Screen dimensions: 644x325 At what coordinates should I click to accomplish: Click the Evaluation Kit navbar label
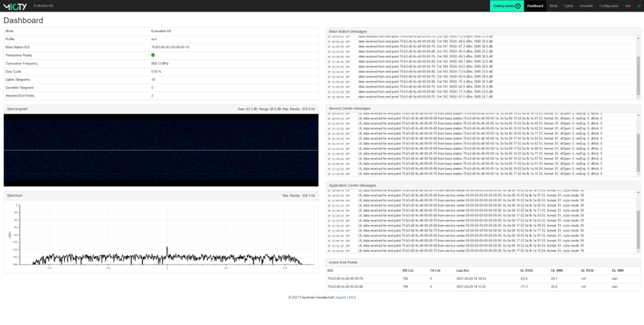tap(44, 6)
